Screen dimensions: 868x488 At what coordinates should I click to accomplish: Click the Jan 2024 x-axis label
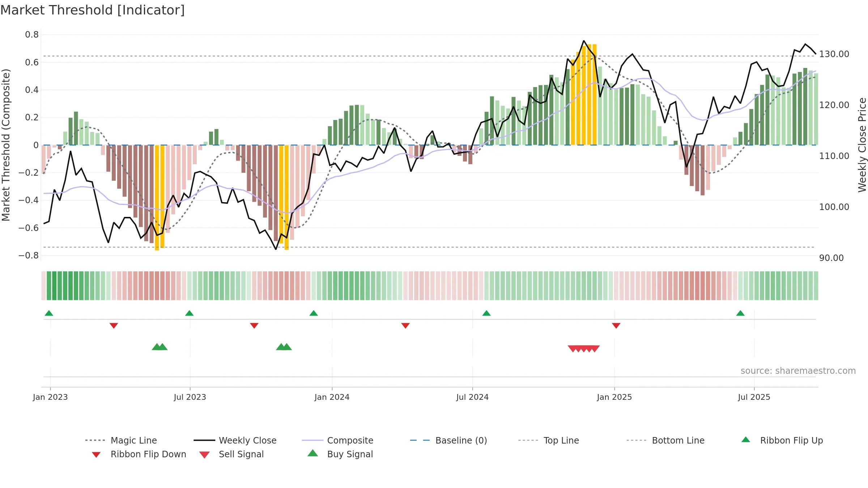click(332, 397)
